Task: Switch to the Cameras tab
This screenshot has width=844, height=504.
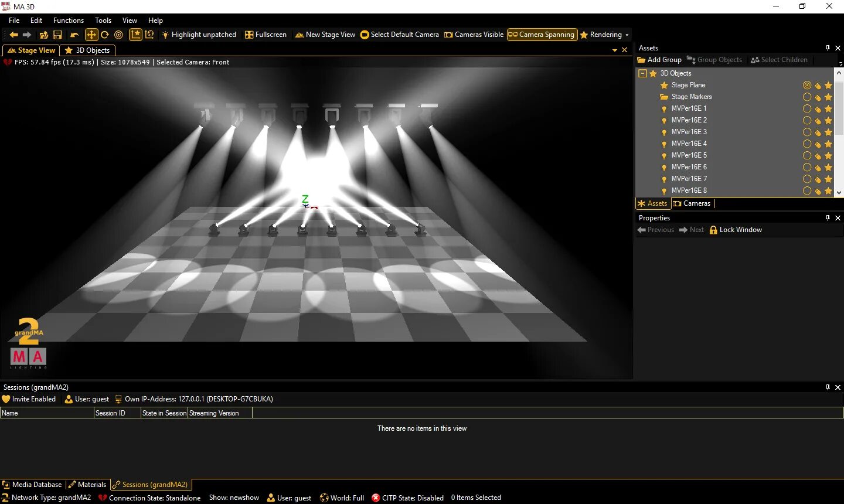Action: click(692, 203)
